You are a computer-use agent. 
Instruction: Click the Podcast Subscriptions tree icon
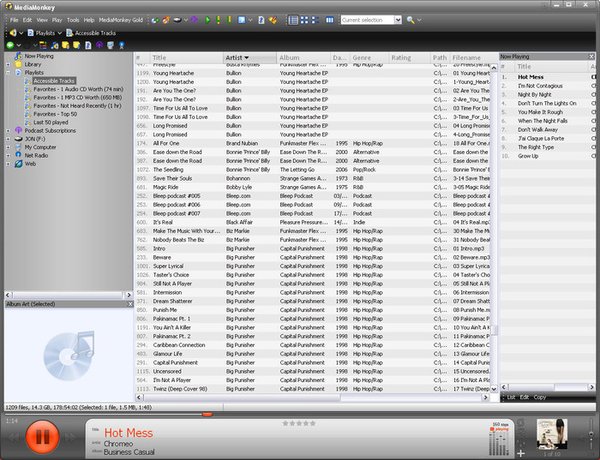[x=18, y=130]
